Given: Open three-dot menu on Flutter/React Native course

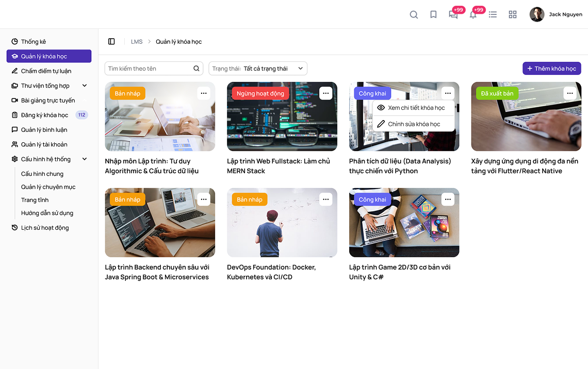Looking at the screenshot, I should 569,93.
